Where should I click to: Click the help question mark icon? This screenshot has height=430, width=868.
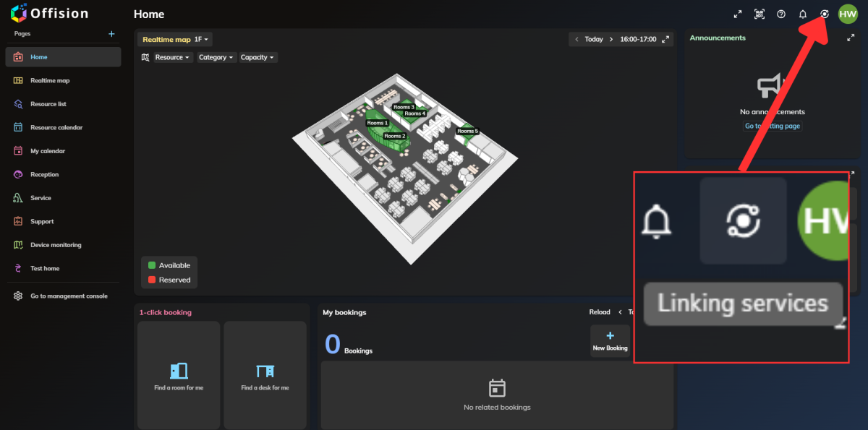click(x=780, y=13)
